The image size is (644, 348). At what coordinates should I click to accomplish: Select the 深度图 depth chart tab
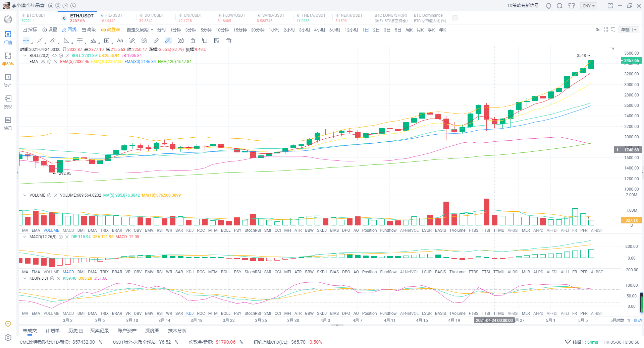pos(152,331)
